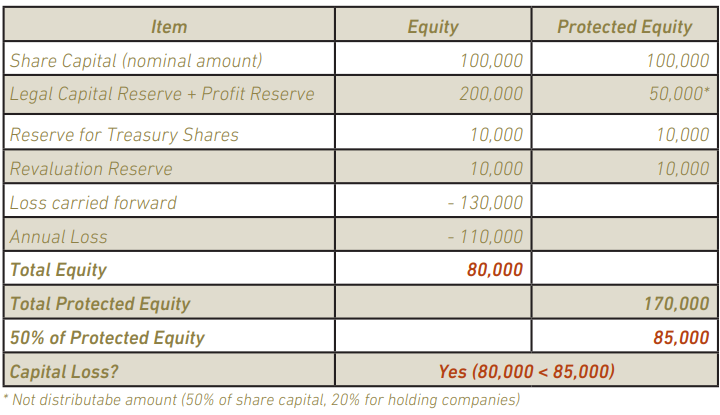
Task: Click the "Total Protected Equity" label
Action: click(99, 303)
